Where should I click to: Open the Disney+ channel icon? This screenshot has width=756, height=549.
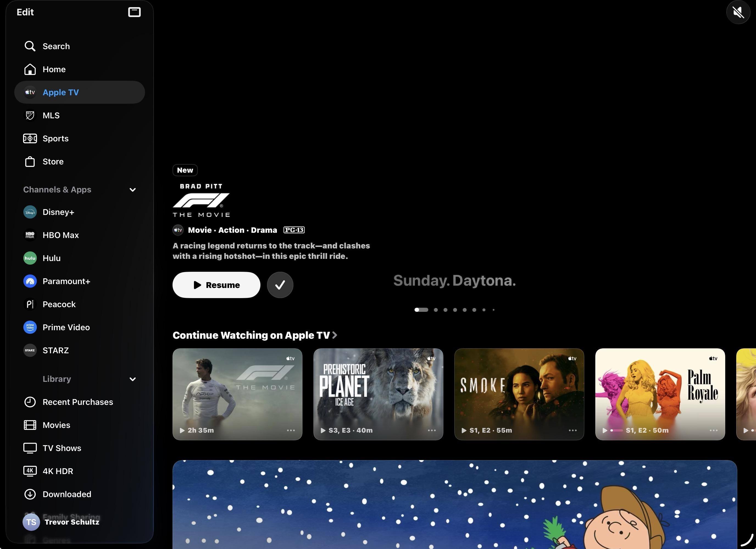(30, 212)
